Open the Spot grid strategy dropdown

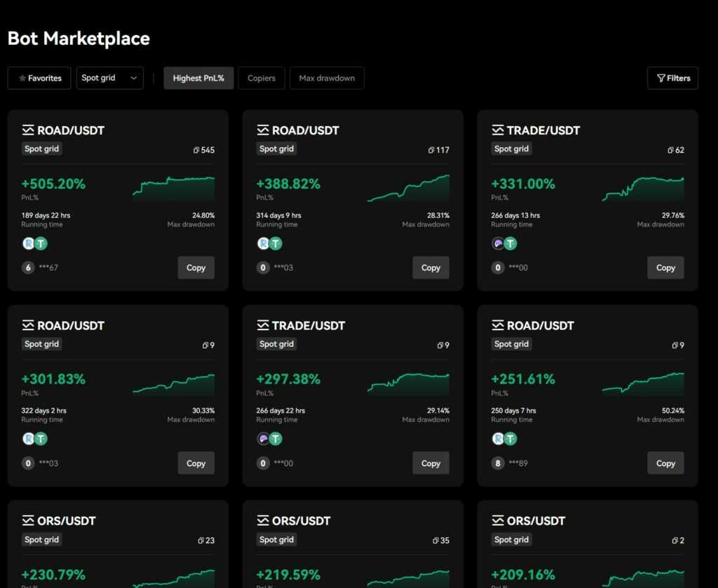coord(109,78)
